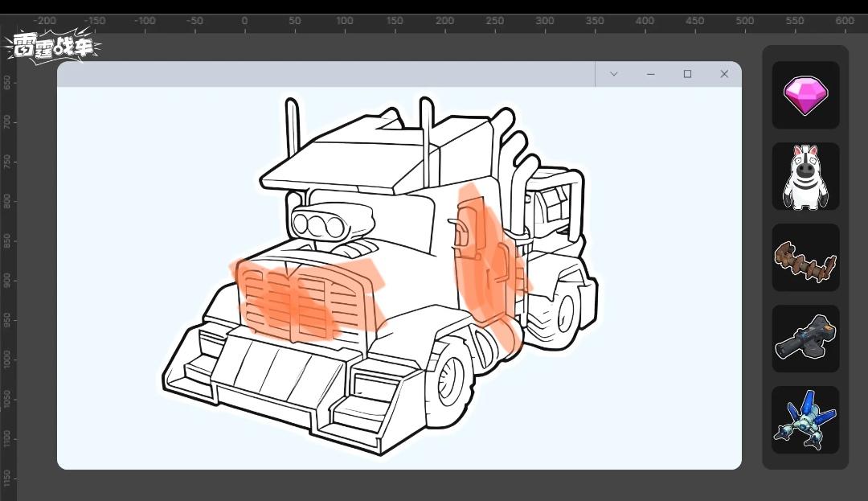Select the zebra character icon
Image resolution: width=868 pixels, height=501 pixels.
(x=805, y=177)
